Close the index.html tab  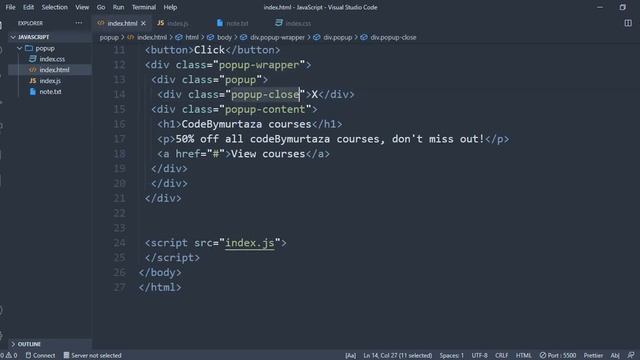(143, 23)
